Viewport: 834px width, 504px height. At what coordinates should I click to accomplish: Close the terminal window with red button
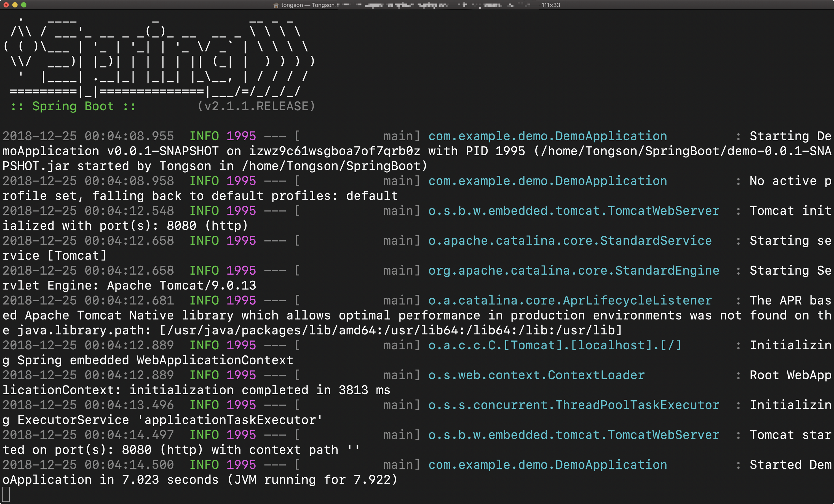pos(6,5)
